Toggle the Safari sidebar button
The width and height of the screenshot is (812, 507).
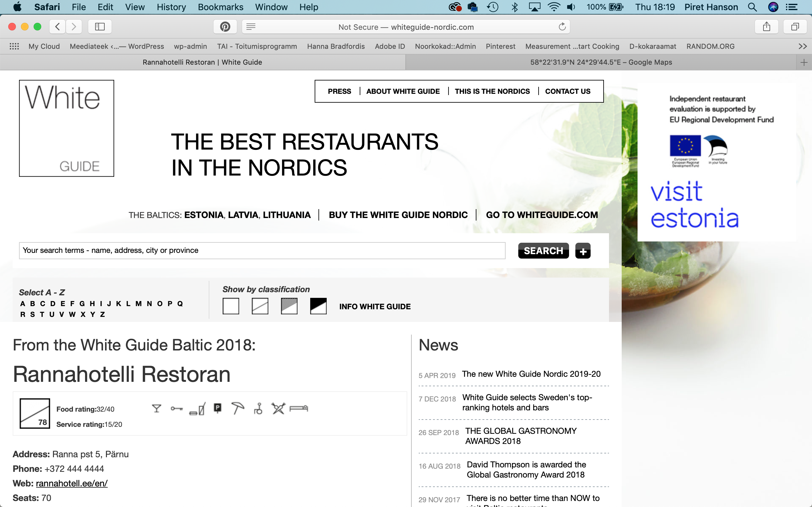(x=100, y=27)
